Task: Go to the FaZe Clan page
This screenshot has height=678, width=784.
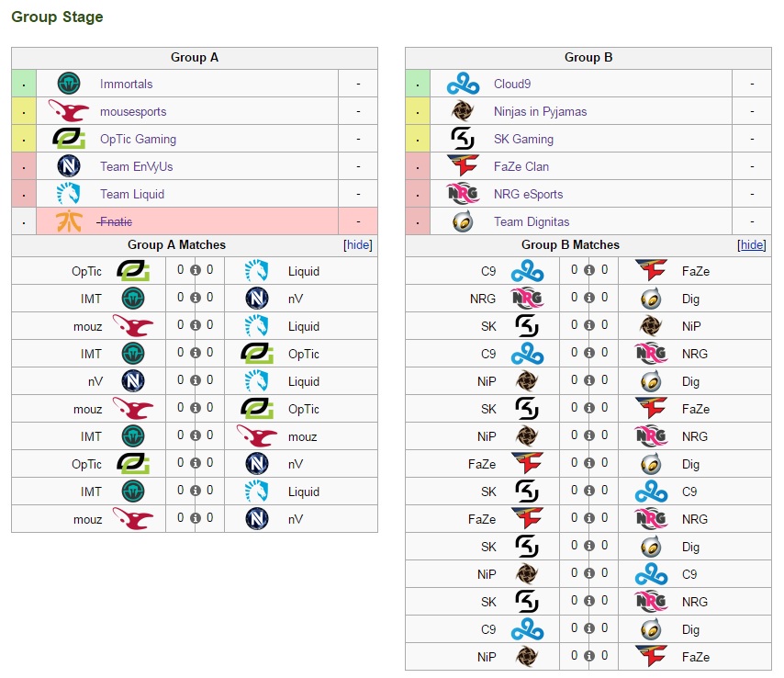Action: 521,166
